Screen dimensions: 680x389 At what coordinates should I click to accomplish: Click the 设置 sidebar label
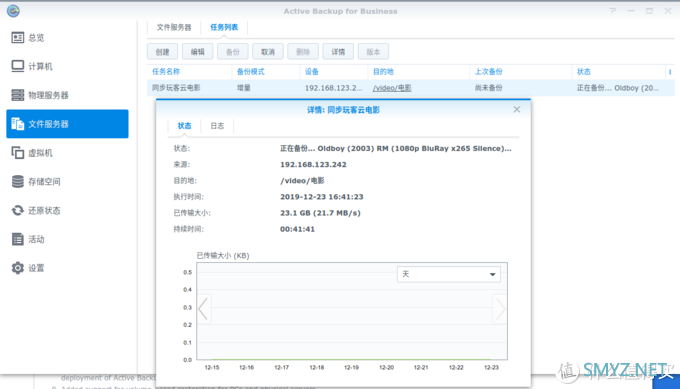36,268
